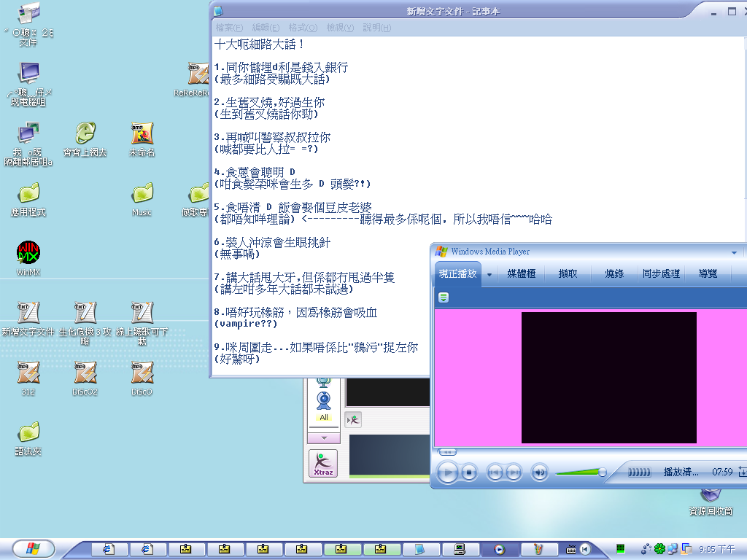This screenshot has height=560, width=747.
Task: Open the WinMX desktop shortcut
Action: pyautogui.click(x=28, y=257)
